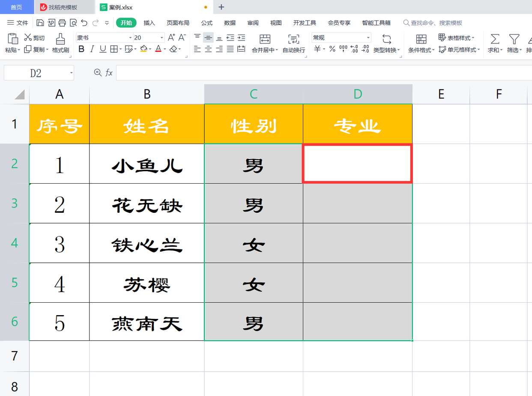This screenshot has width=532, height=396.
Task: Switch to the 数据 ribbon tab
Action: point(230,23)
